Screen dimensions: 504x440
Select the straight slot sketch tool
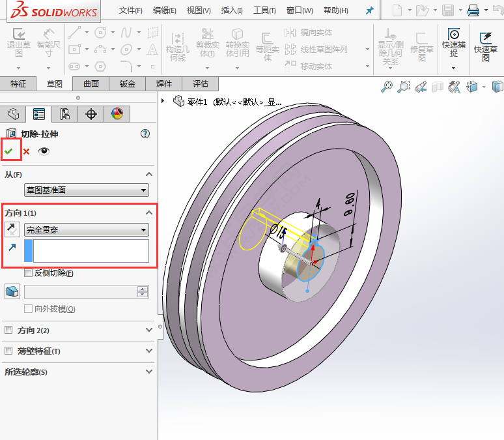(74, 66)
